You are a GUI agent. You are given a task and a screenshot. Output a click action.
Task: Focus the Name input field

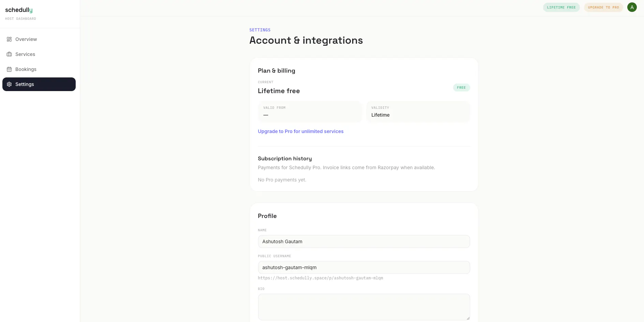(364, 241)
